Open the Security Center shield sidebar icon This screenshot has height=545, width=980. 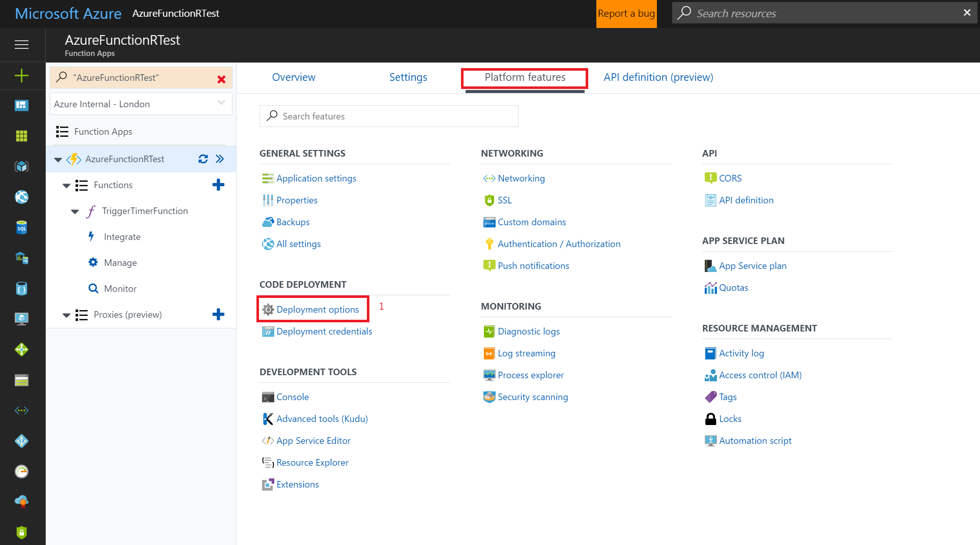pos(21,532)
